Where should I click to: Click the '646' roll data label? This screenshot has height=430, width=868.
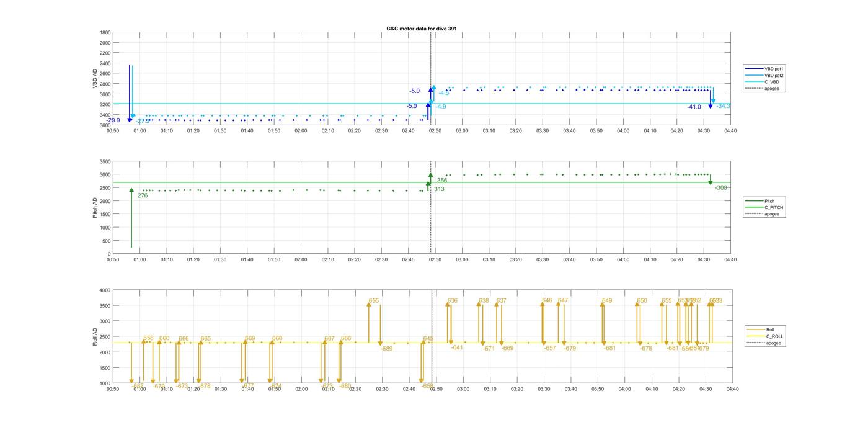tap(547, 300)
